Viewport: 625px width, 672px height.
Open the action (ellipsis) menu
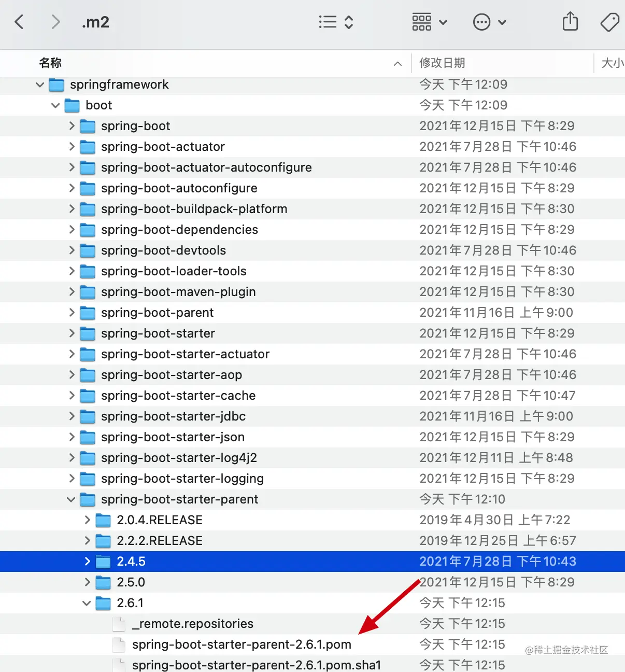(x=489, y=22)
